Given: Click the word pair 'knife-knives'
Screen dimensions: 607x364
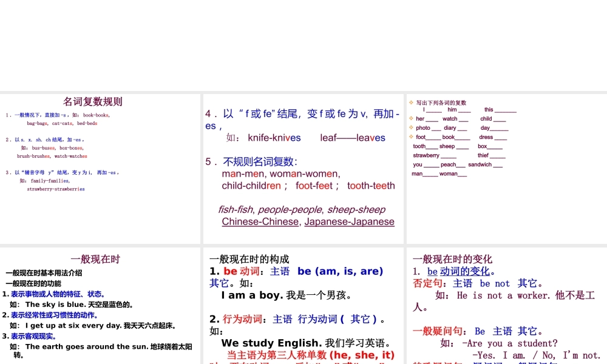Looking at the screenshot, I should [x=274, y=138].
